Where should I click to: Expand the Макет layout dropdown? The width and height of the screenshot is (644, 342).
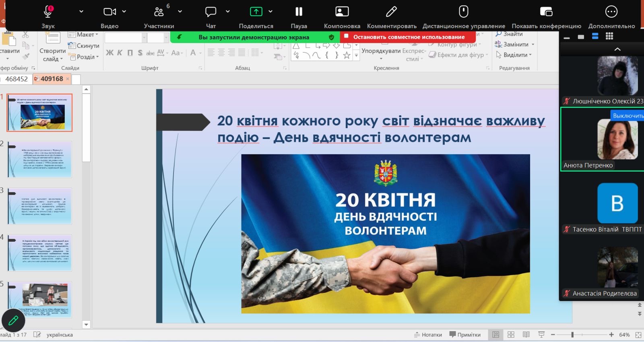83,35
